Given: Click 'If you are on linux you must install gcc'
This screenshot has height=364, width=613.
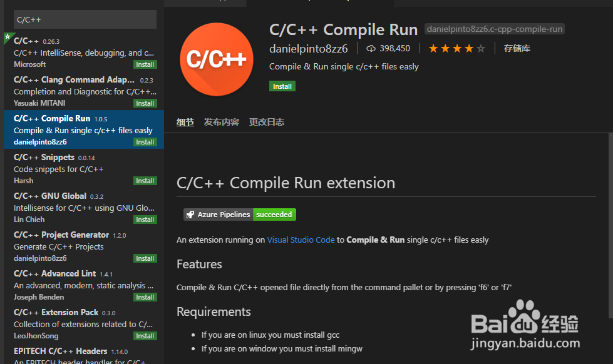Looking at the screenshot, I should tap(270, 335).
